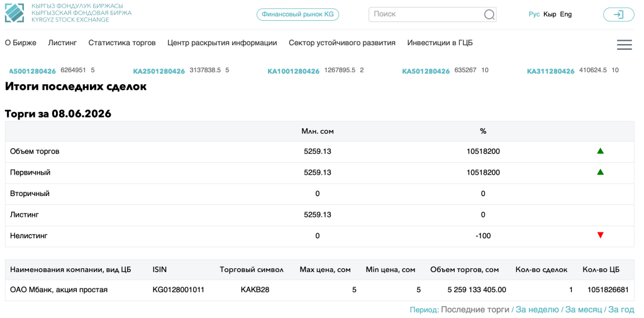This screenshot has height=318, width=644.
Task: Click the Итоги последних сделок heading
Action: (x=75, y=87)
